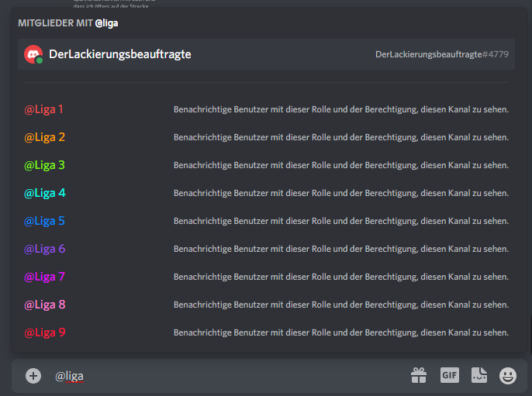Select member DerLackierungsbeauftragte from autocomplete
Image resolution: width=532 pixels, height=396 pixels.
click(x=120, y=54)
